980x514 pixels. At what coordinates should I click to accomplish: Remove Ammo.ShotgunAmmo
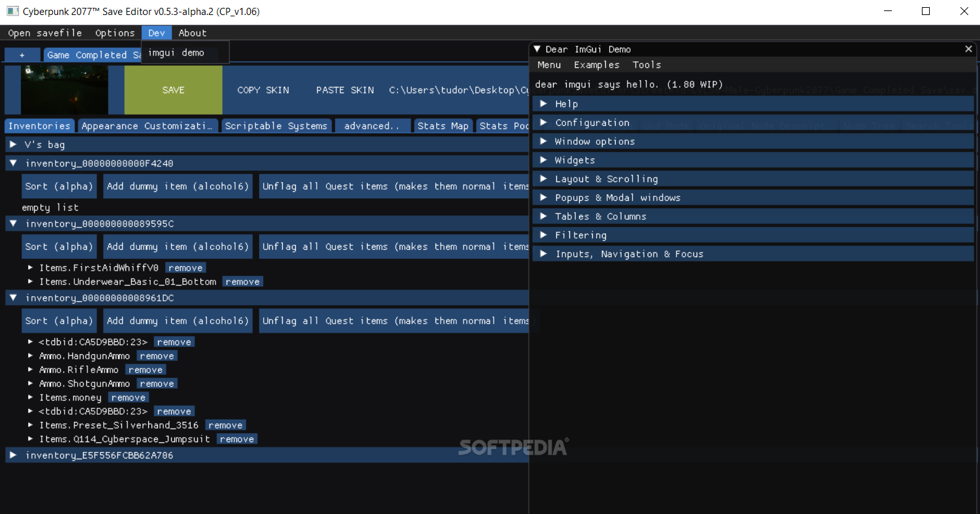pos(157,384)
